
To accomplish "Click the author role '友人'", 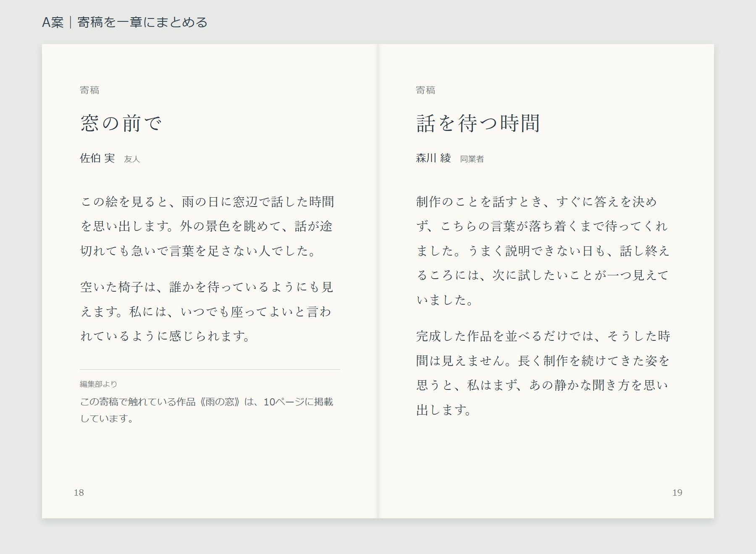I will [x=132, y=159].
